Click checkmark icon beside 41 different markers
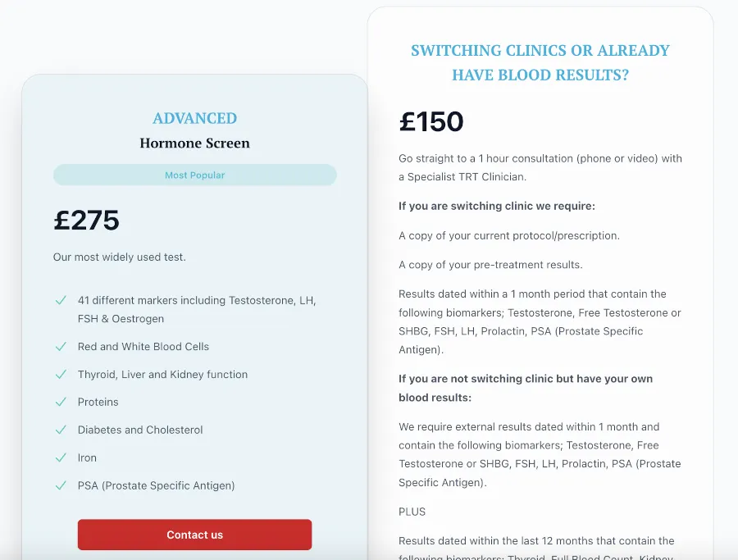The image size is (738, 560). (x=61, y=300)
